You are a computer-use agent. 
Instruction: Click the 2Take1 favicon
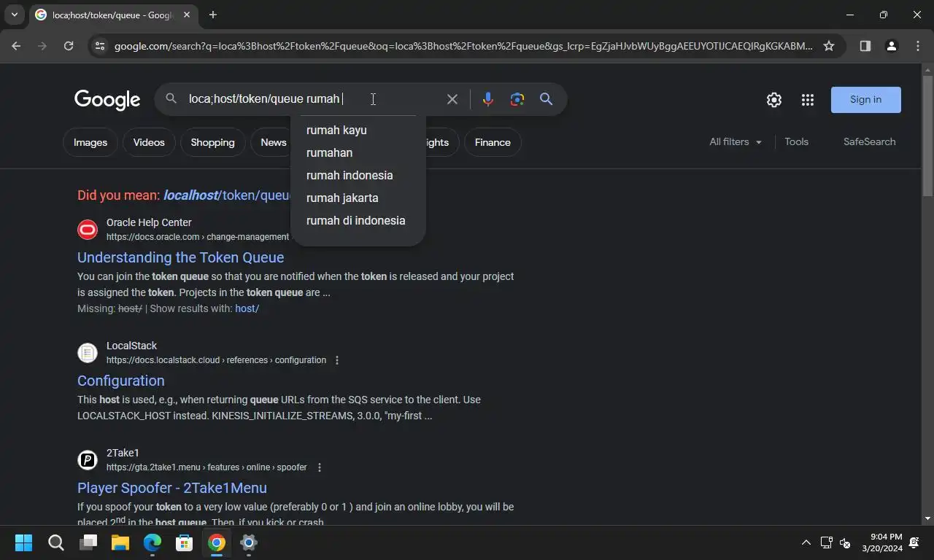(x=88, y=460)
